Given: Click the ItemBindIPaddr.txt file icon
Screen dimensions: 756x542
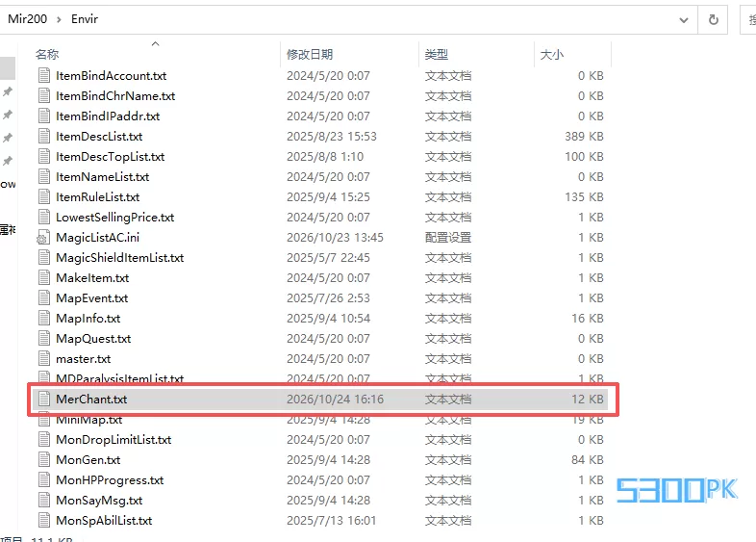Looking at the screenshot, I should [x=44, y=116].
